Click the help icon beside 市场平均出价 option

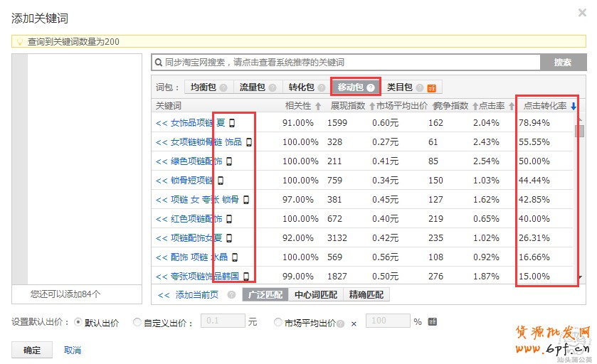[341, 323]
